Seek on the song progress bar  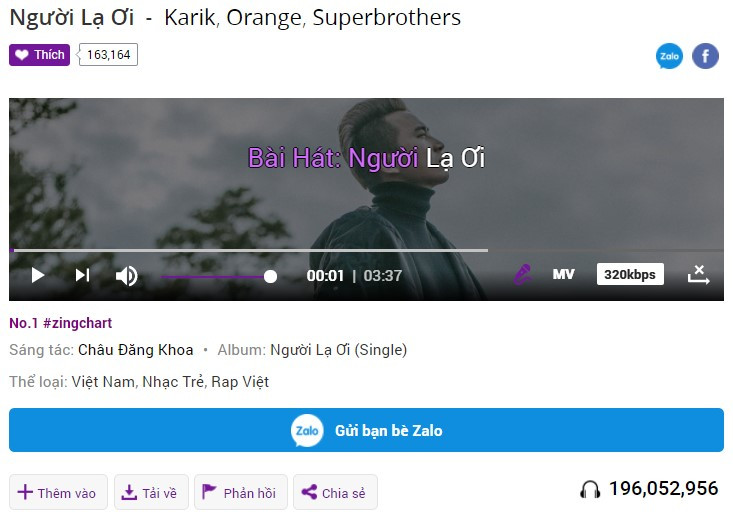[366, 250]
